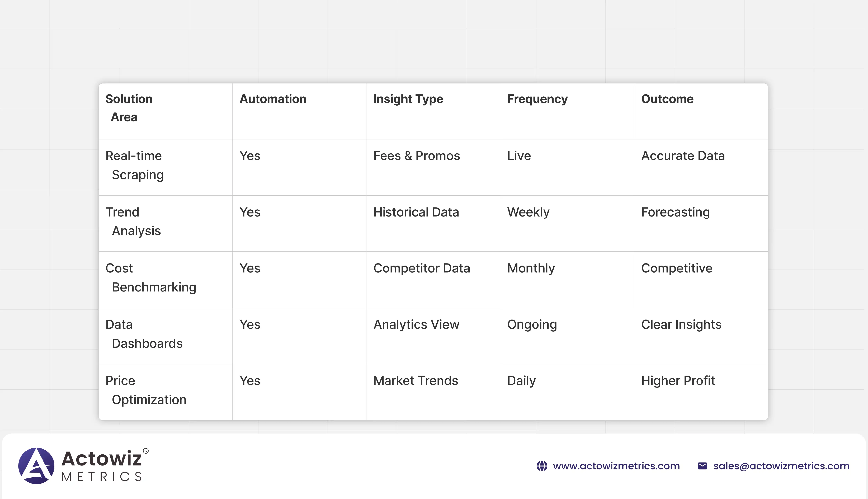Click the Insight Type header cell
Viewport: 868px width, 499px height.
click(x=408, y=99)
